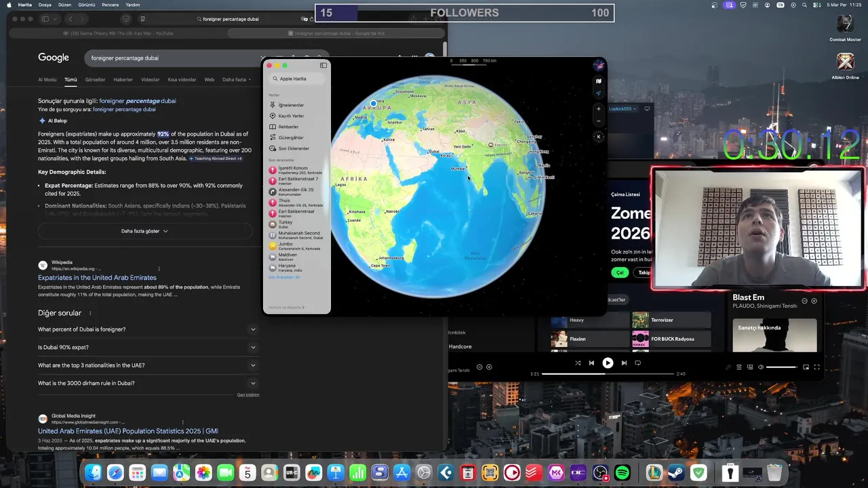The image size is (868, 488).
Task: Expand 'top 3 nationalities in the UAE' question
Action: pyautogui.click(x=147, y=365)
